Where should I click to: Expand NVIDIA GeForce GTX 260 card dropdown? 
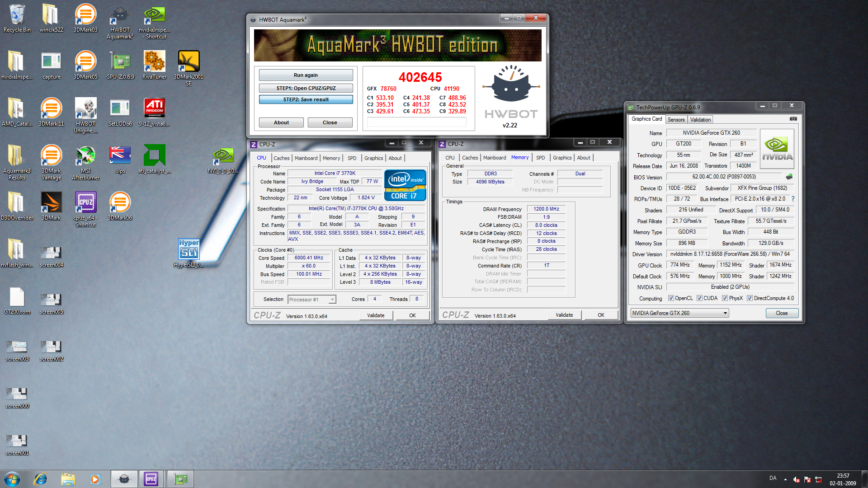point(725,313)
